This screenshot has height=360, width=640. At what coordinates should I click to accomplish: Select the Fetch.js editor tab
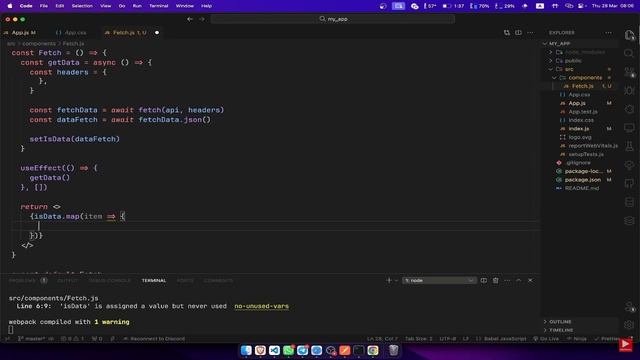[129, 33]
